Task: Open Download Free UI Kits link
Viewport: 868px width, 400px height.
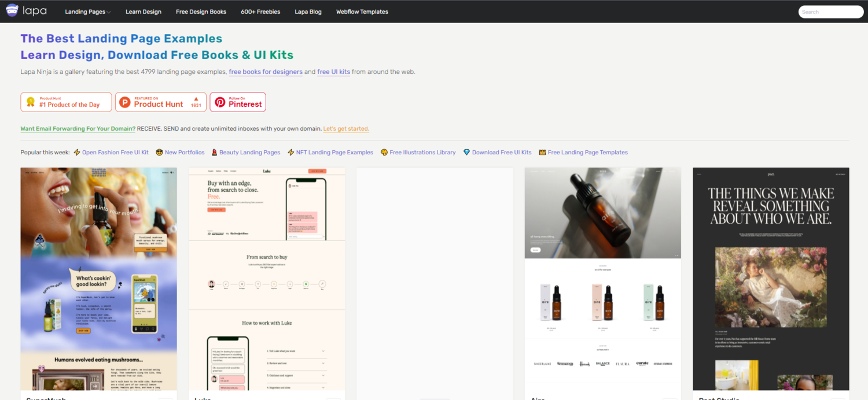Action: [x=502, y=152]
